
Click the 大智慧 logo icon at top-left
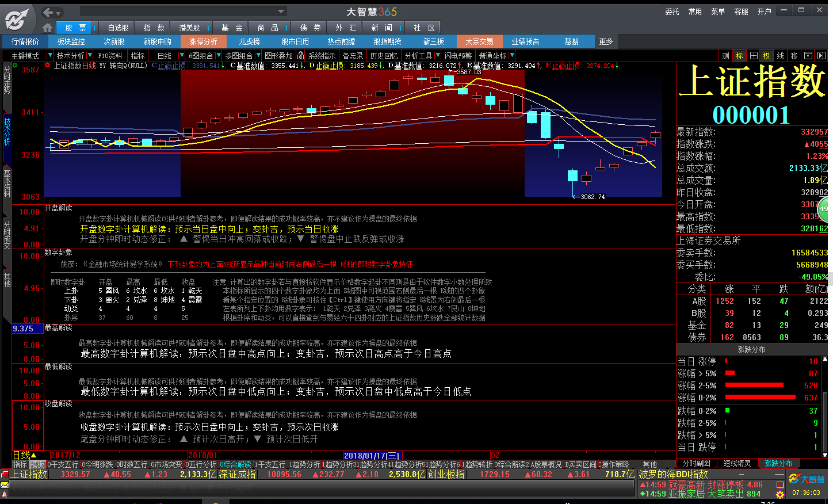click(x=17, y=20)
